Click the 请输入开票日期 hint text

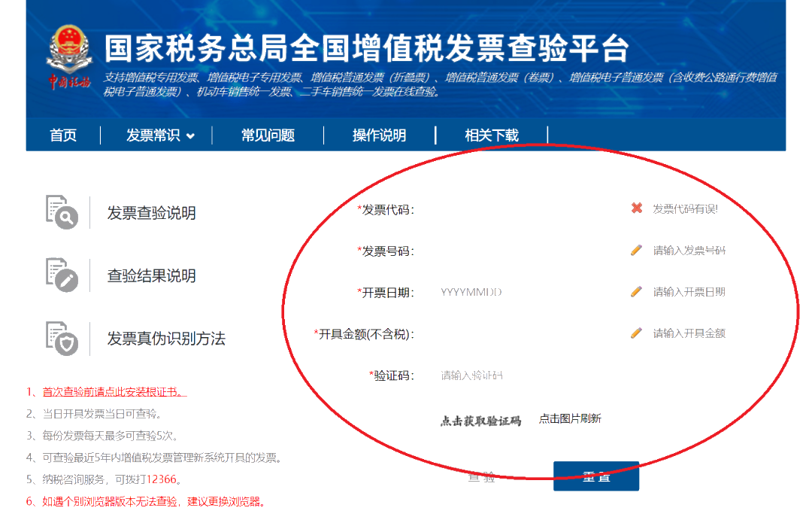689,292
